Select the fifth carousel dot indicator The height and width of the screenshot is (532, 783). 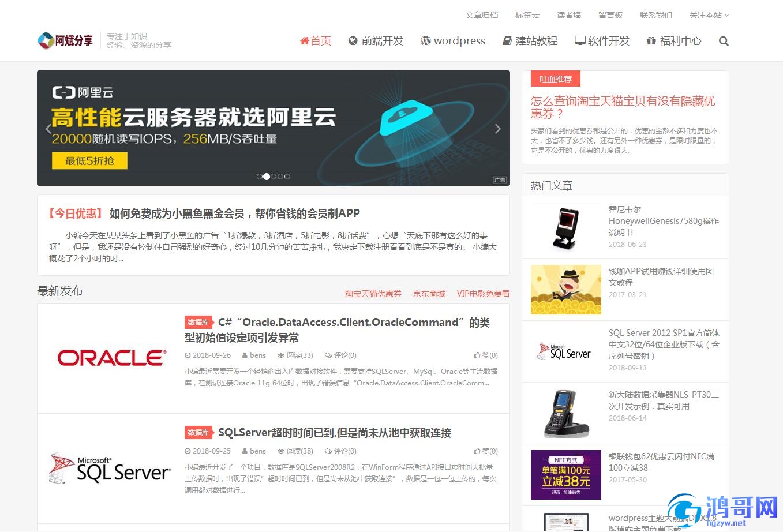287,177
